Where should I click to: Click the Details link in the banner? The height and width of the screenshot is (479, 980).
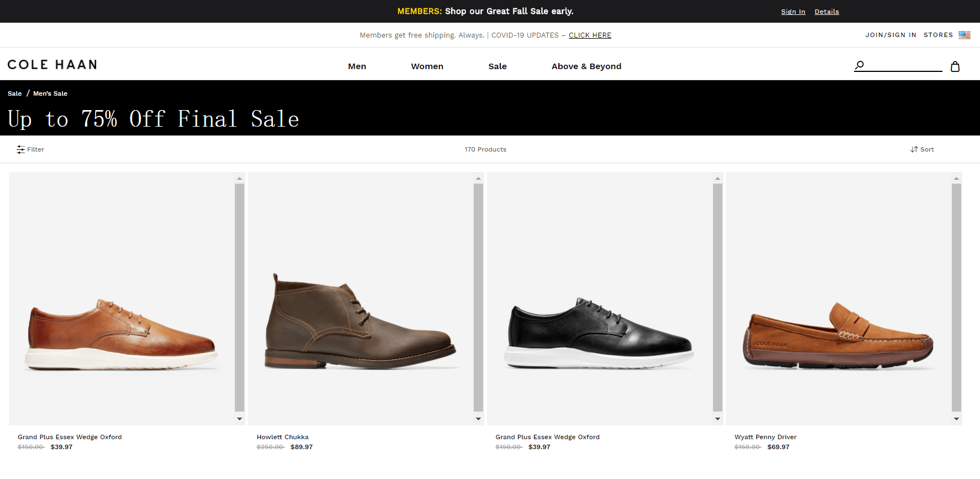click(827, 12)
